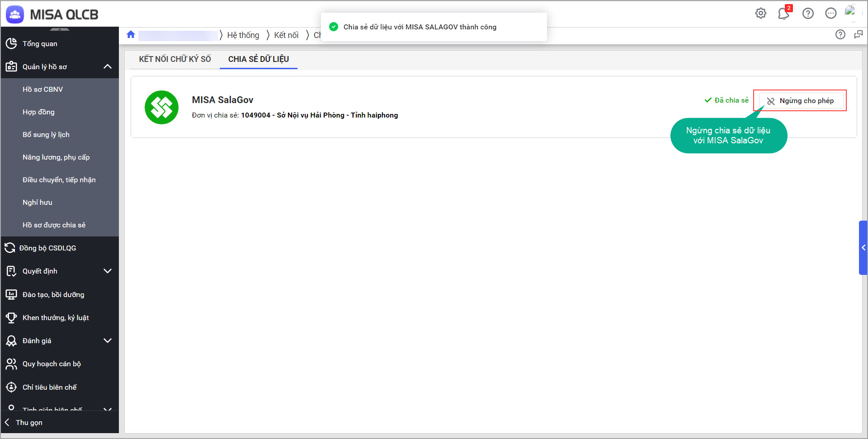Open Điều chuyển, tiếp nhận item
The height and width of the screenshot is (439, 868).
[60, 180]
